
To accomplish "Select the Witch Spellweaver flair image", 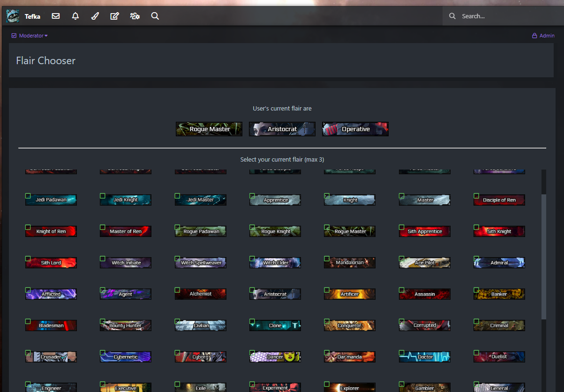I will 201,263.
